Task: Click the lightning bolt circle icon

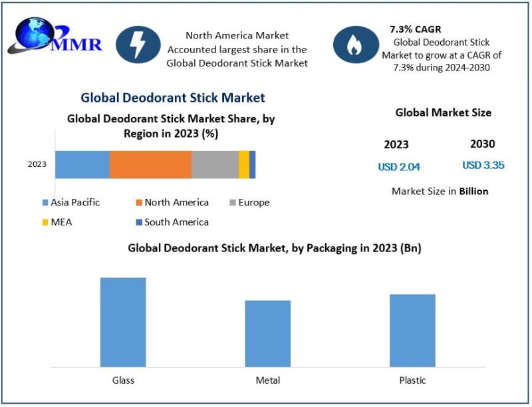Action: [x=138, y=45]
